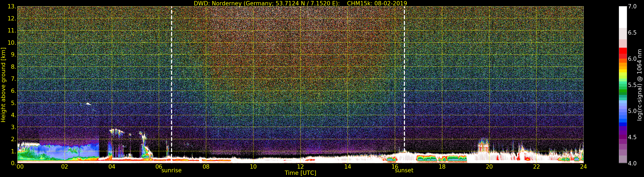Click the time axis tick label 04
Screen dimensions: 644x177
tap(112, 167)
